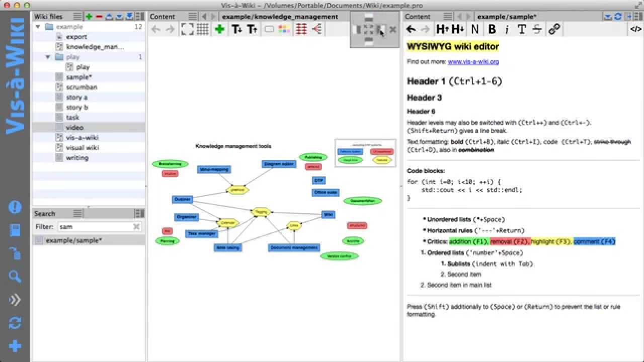Click the unlock icon in sidebar

[x=15, y=253]
